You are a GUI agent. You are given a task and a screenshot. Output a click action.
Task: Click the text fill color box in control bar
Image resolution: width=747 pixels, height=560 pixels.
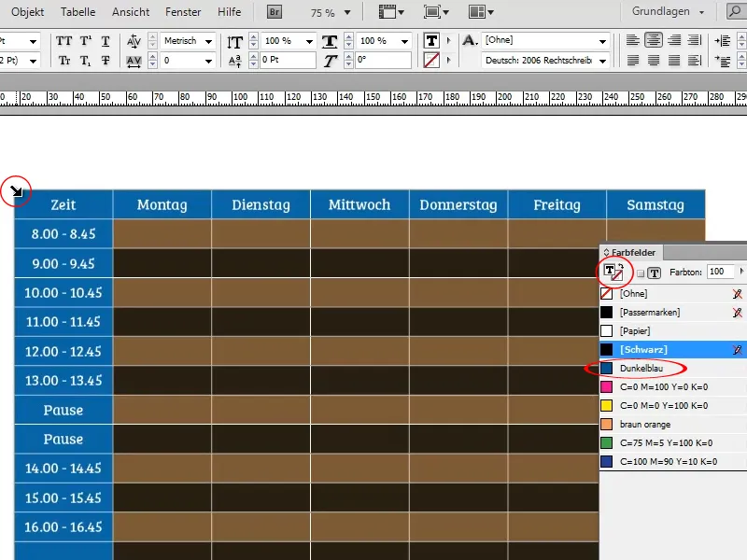point(431,41)
